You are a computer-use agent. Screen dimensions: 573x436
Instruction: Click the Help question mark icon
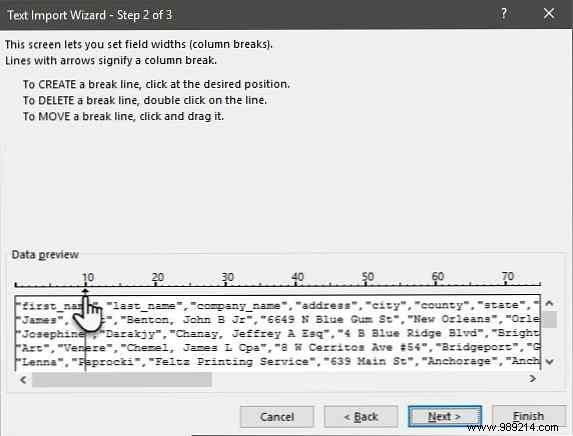coord(504,14)
